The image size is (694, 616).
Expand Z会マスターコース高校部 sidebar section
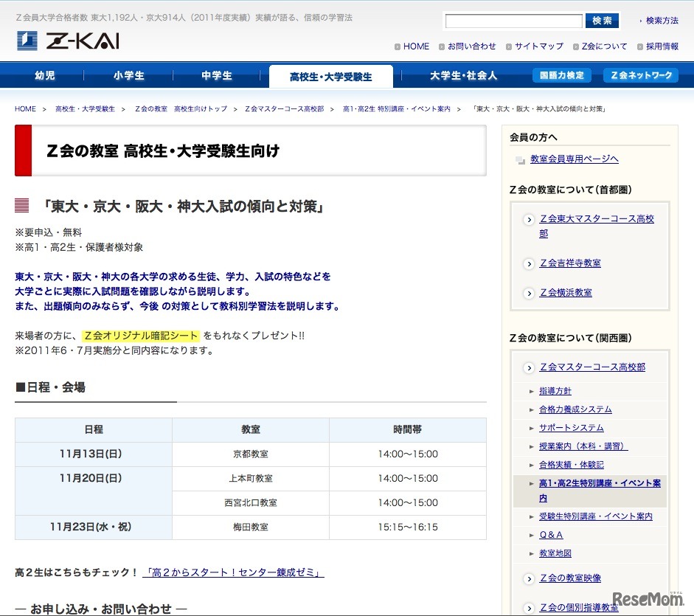coord(591,367)
